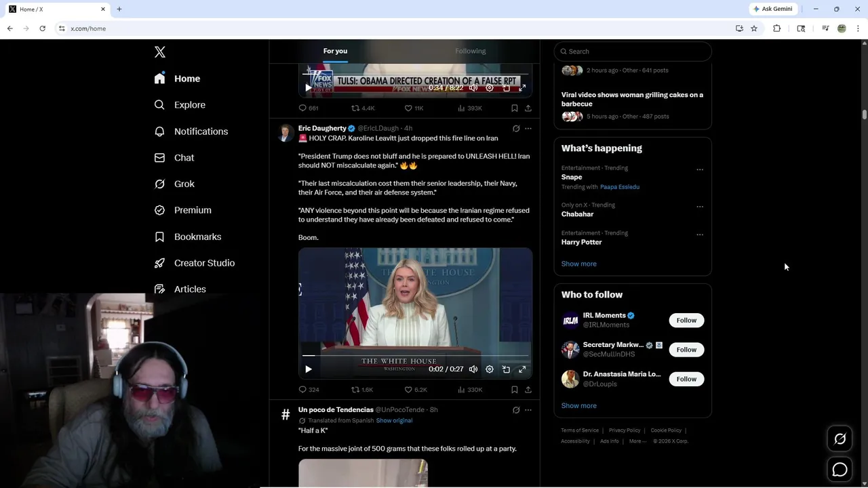The width and height of the screenshot is (868, 488).
Task: Open settings gear on Fox News video
Action: coord(490,87)
